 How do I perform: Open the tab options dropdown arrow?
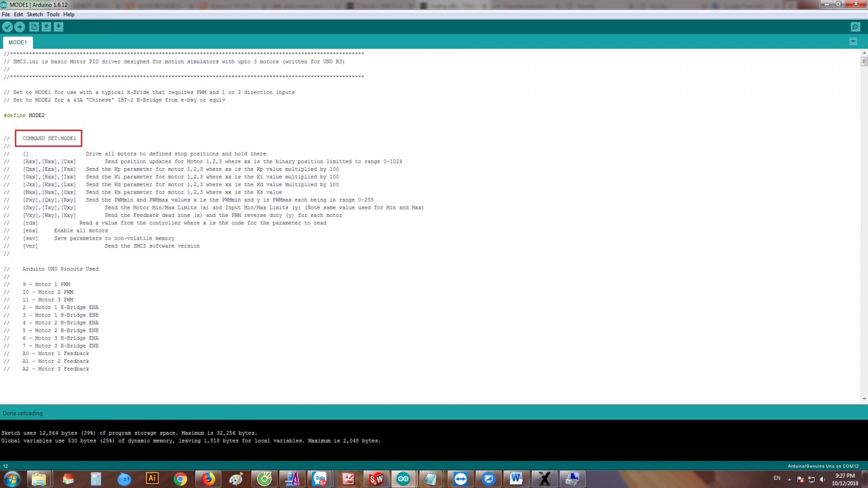(x=853, y=42)
